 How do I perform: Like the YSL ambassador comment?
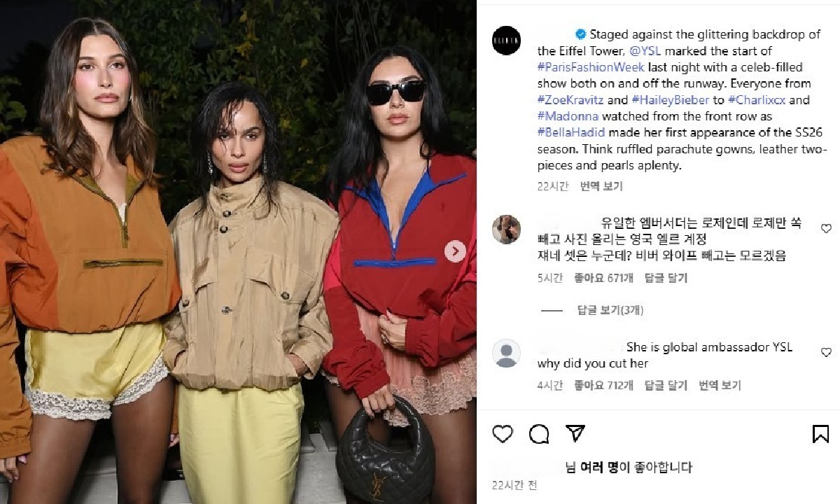[826, 352]
